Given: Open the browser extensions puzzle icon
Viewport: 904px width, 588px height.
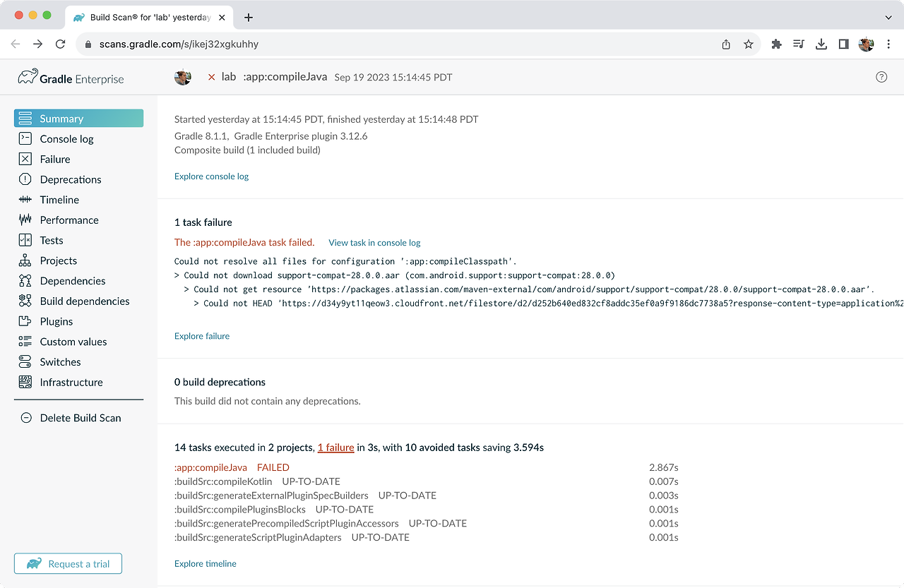Looking at the screenshot, I should tap(776, 44).
